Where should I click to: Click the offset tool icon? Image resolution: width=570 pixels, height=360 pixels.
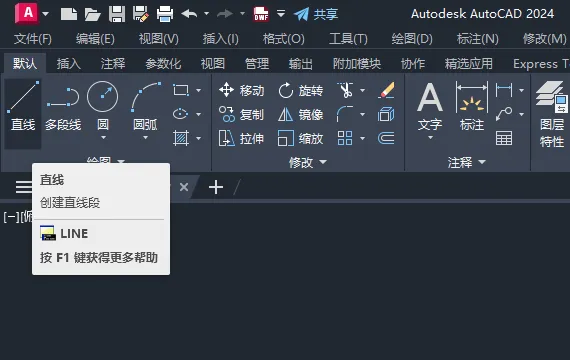click(x=386, y=138)
